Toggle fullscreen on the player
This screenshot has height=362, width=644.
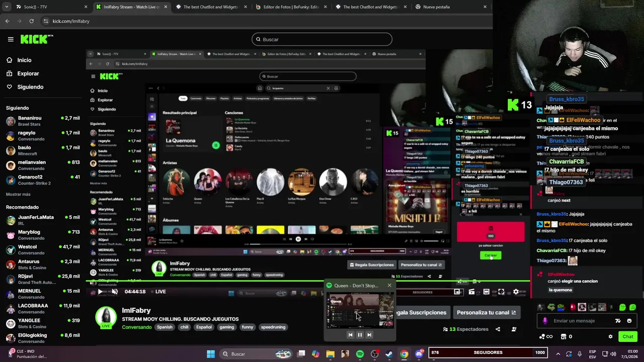point(501,292)
